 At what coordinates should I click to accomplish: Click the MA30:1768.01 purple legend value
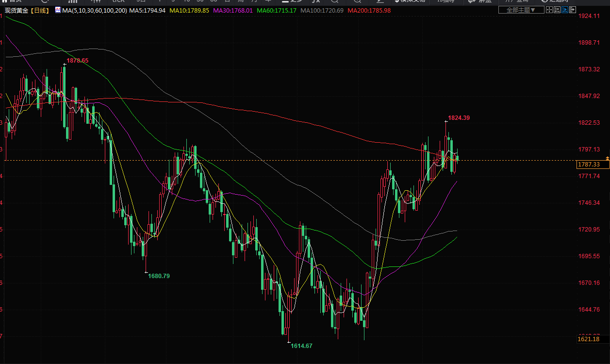pyautogui.click(x=233, y=10)
